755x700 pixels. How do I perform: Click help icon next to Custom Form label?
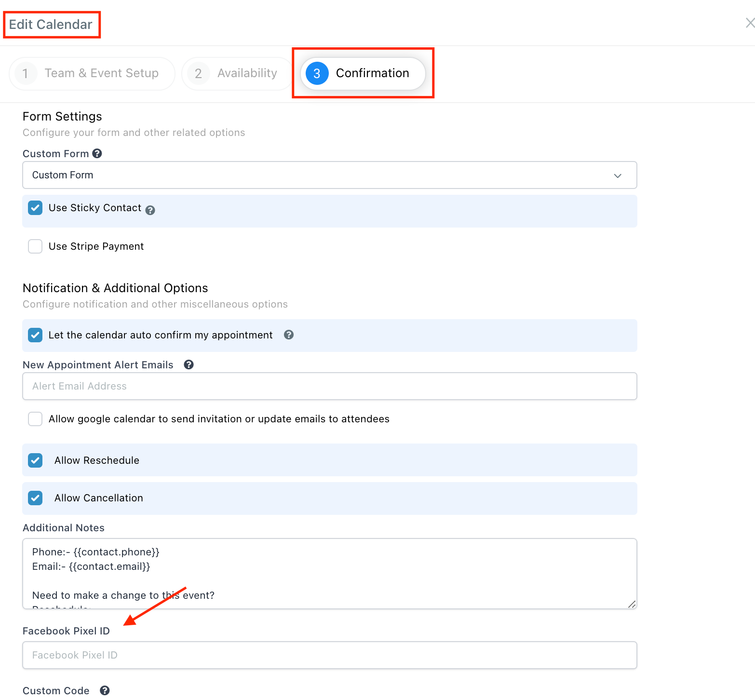pyautogui.click(x=97, y=153)
